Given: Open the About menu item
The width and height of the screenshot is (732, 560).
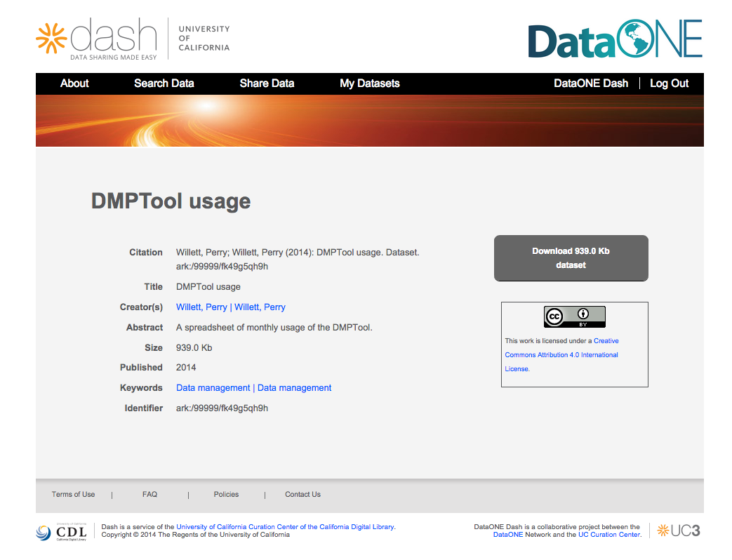Looking at the screenshot, I should pos(74,84).
